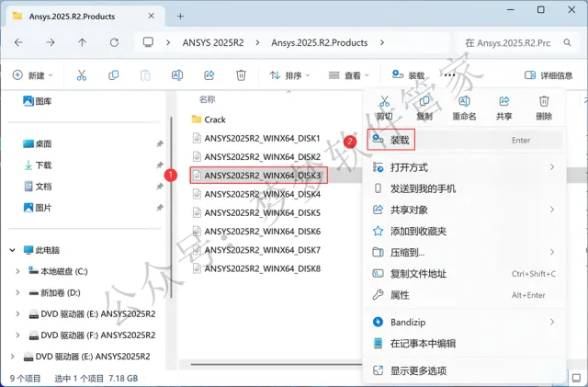Image resolution: width=588 pixels, height=387 pixels.
Task: Click the 共享 icon in the context menu
Action: pos(504,101)
